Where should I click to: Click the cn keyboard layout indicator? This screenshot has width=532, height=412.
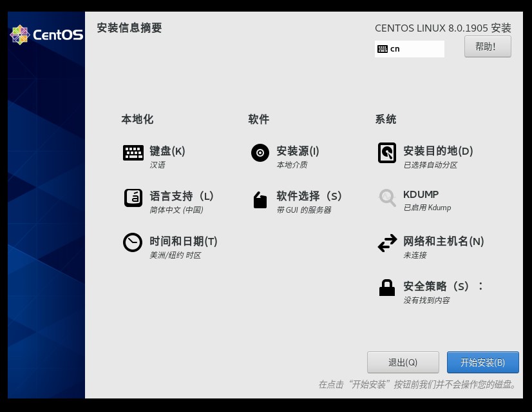[x=410, y=48]
